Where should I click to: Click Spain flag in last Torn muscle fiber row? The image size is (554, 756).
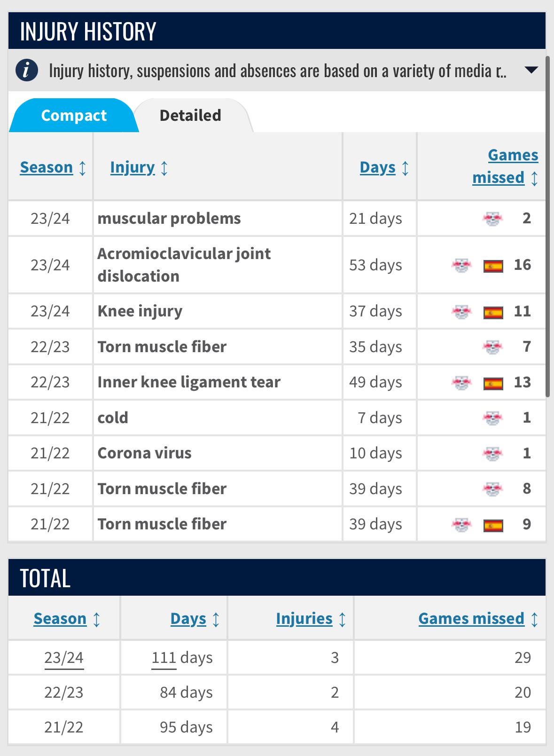click(493, 526)
